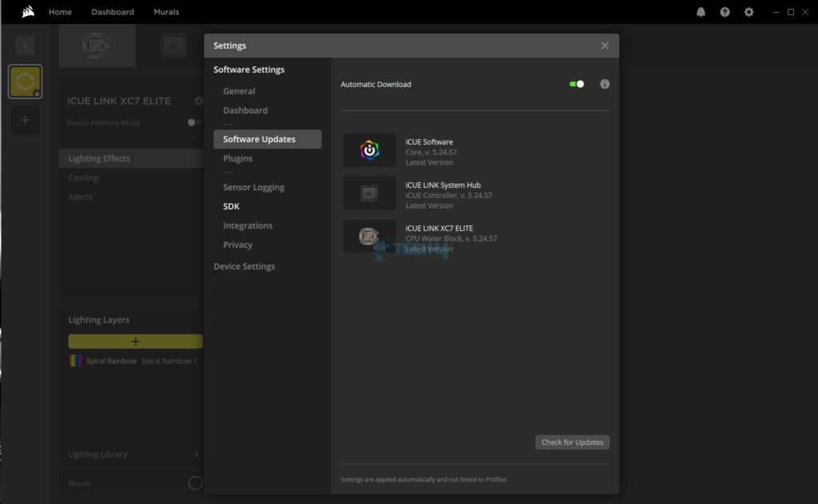818x504 pixels.
Task: Expand the Lighting Library chevron
Action: pos(197,454)
